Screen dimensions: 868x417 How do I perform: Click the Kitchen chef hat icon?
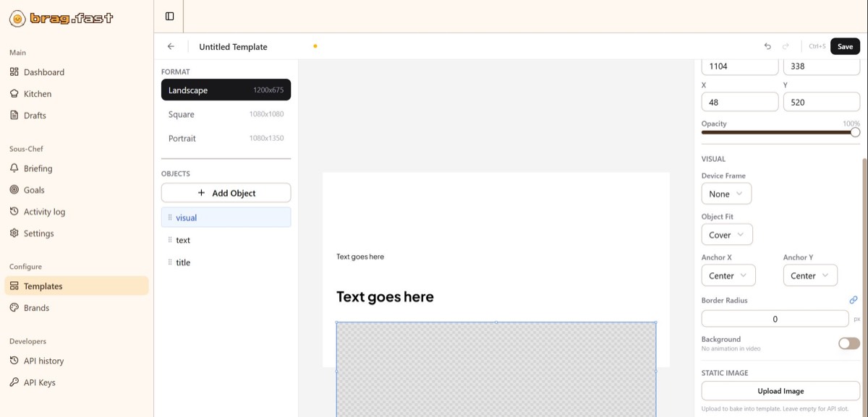point(14,94)
